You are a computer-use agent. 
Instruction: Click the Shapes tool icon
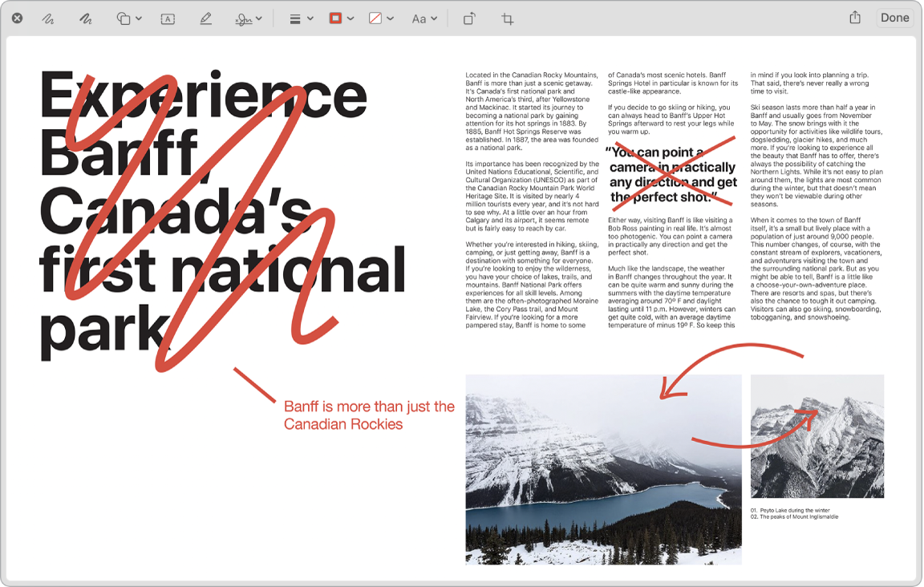[x=122, y=18]
